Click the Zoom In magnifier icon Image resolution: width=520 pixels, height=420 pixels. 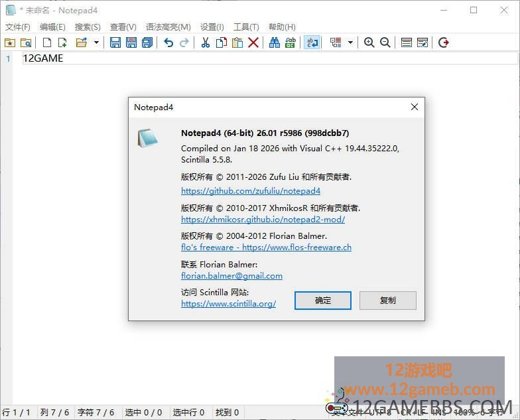tap(369, 42)
